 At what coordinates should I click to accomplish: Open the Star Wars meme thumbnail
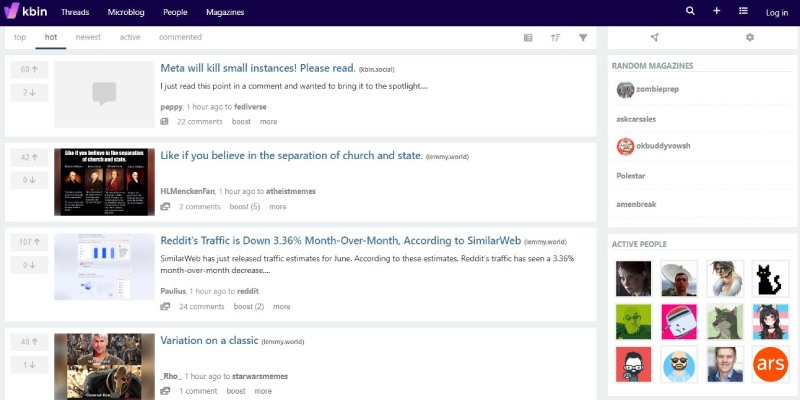105,366
